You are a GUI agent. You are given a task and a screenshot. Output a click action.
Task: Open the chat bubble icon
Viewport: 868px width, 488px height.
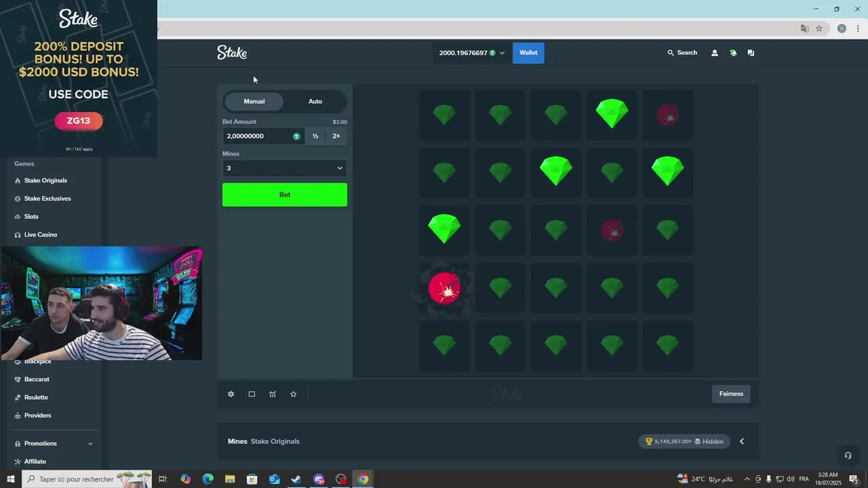(751, 53)
